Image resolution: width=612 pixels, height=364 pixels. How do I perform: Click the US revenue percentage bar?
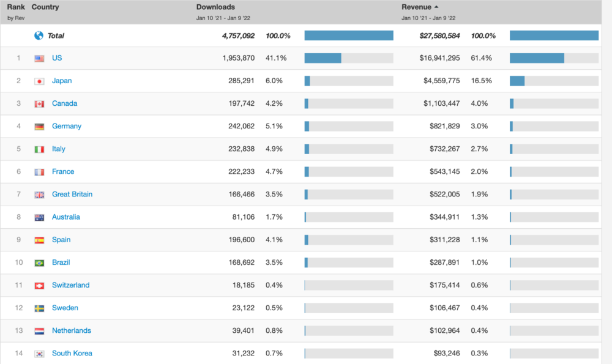tap(554, 58)
